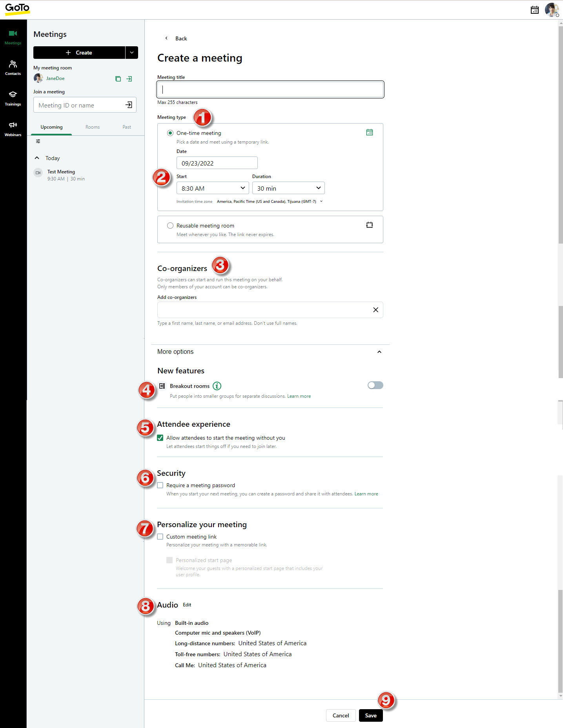Image resolution: width=563 pixels, height=728 pixels.
Task: Open the Start time dropdown
Action: click(213, 188)
